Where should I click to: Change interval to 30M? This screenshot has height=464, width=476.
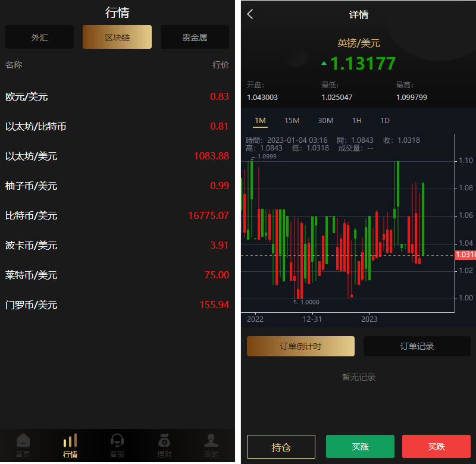325,120
